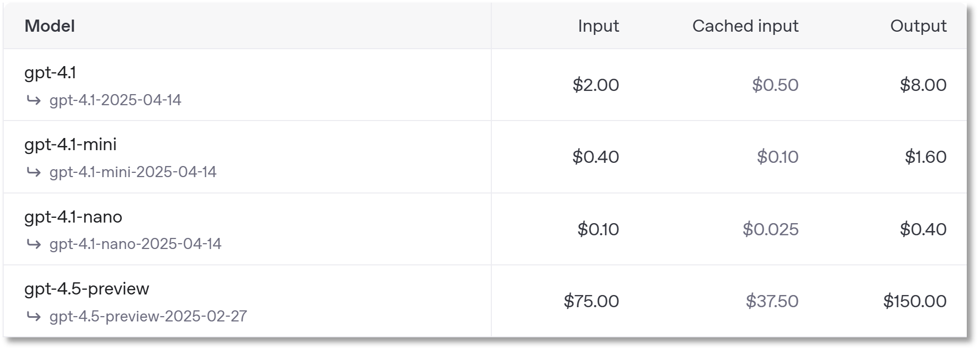Select the Output column header
The height and width of the screenshot is (350, 980).
click(x=918, y=26)
